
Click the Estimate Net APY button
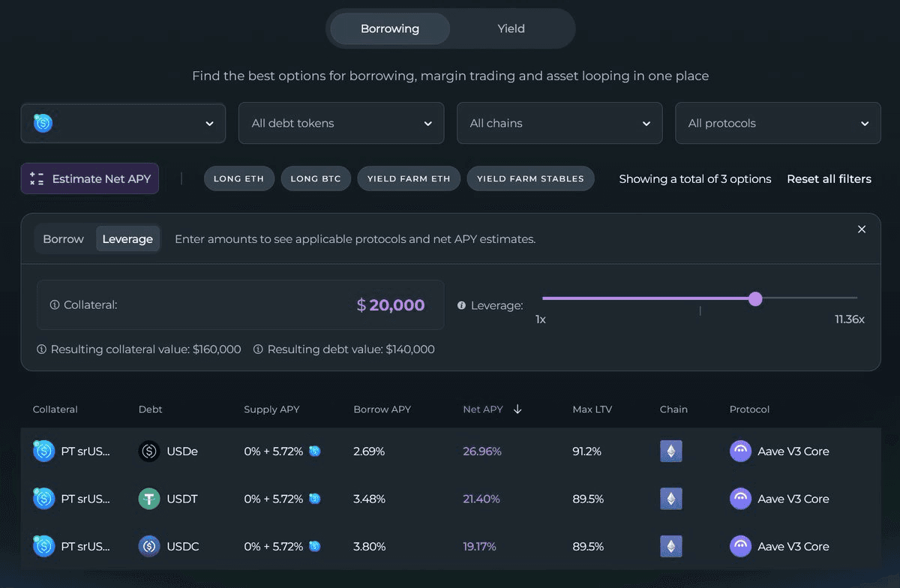[90, 178]
